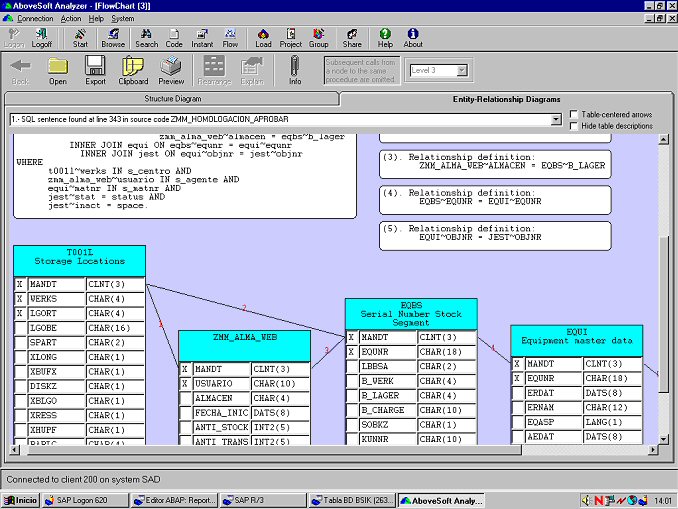Screen dimensions: 678x509
Task: Open the print Preview icon
Action: pos(172,70)
